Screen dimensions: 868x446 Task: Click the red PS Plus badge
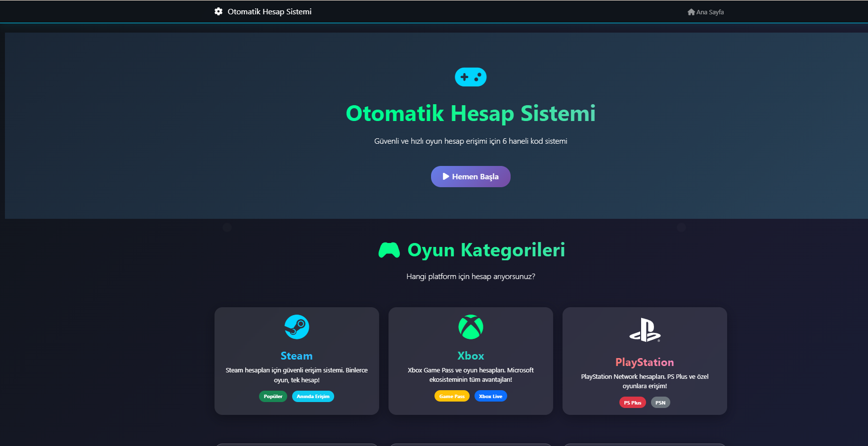point(632,403)
